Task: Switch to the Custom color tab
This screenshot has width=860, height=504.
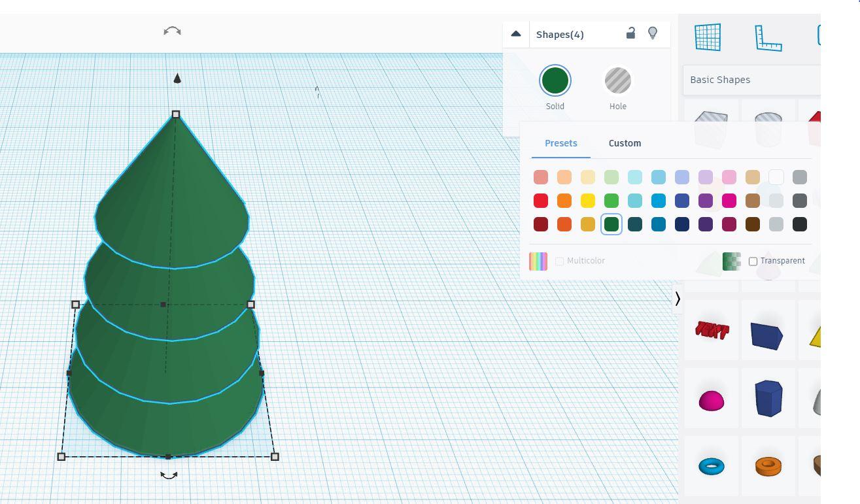Action: tap(625, 143)
